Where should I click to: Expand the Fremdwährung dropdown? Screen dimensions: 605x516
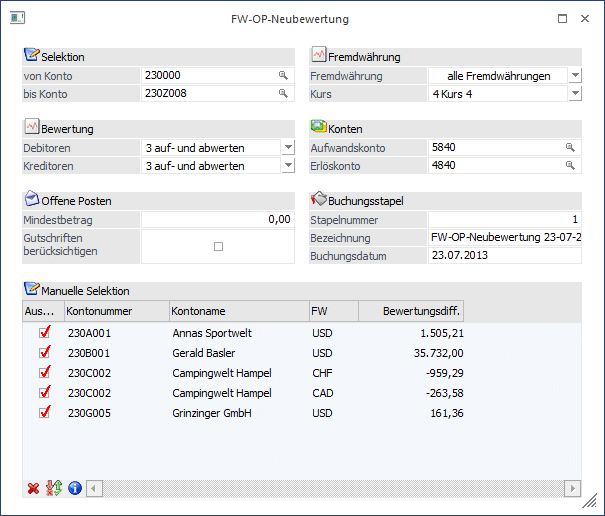[x=574, y=75]
